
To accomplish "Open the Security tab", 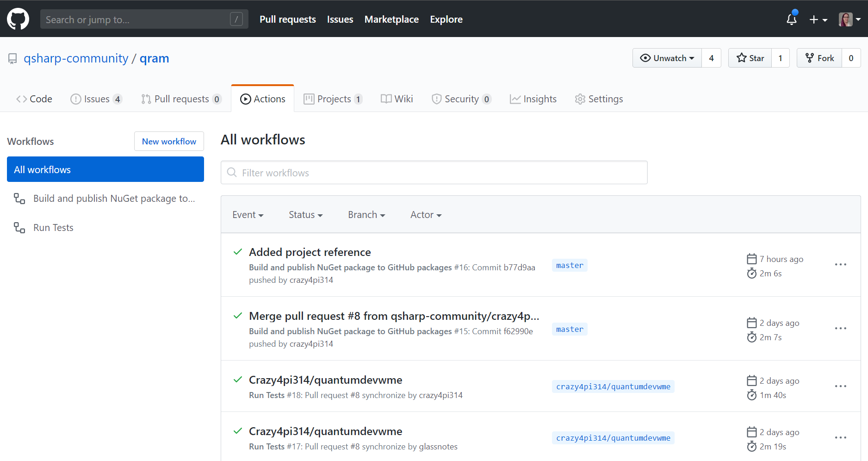I will pyautogui.click(x=461, y=99).
